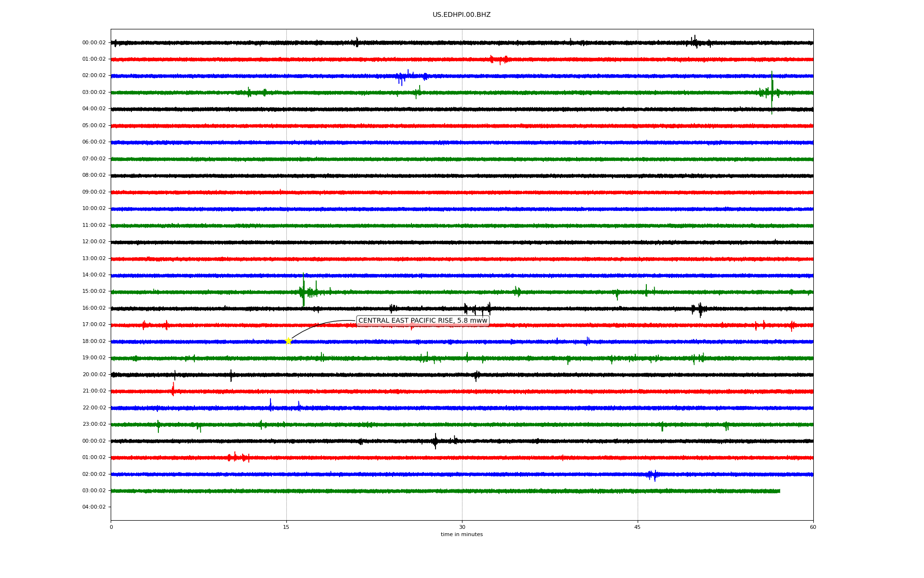Click the 04:00:02 time label beside the black trace
Viewport: 924px width, 578px height.
tap(94, 109)
